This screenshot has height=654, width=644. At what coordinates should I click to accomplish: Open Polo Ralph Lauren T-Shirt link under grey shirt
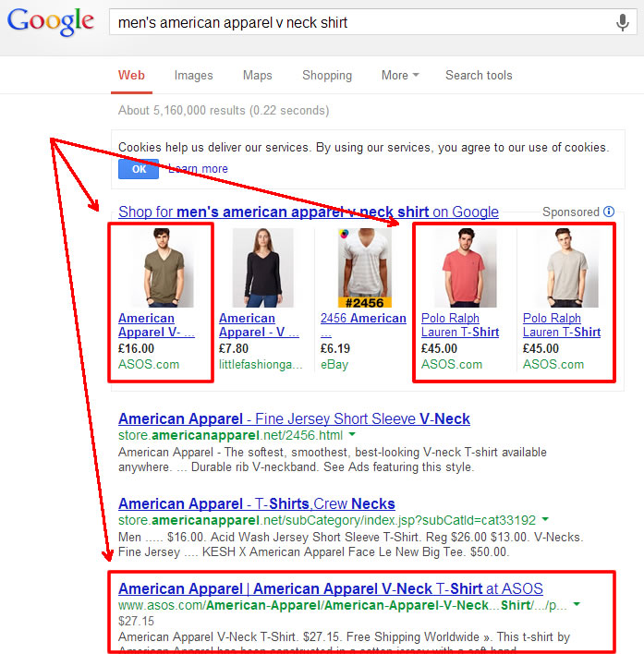[x=562, y=325]
